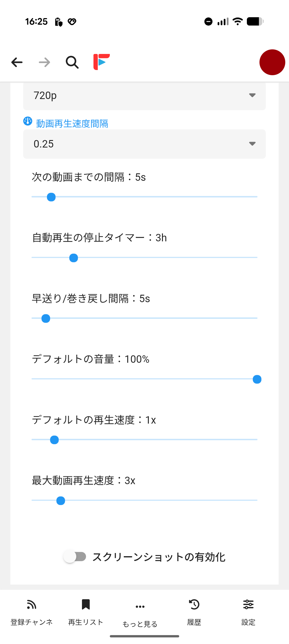Open the 履歴 history tab
Image resolution: width=289 pixels, height=644 pixels.
point(194,604)
